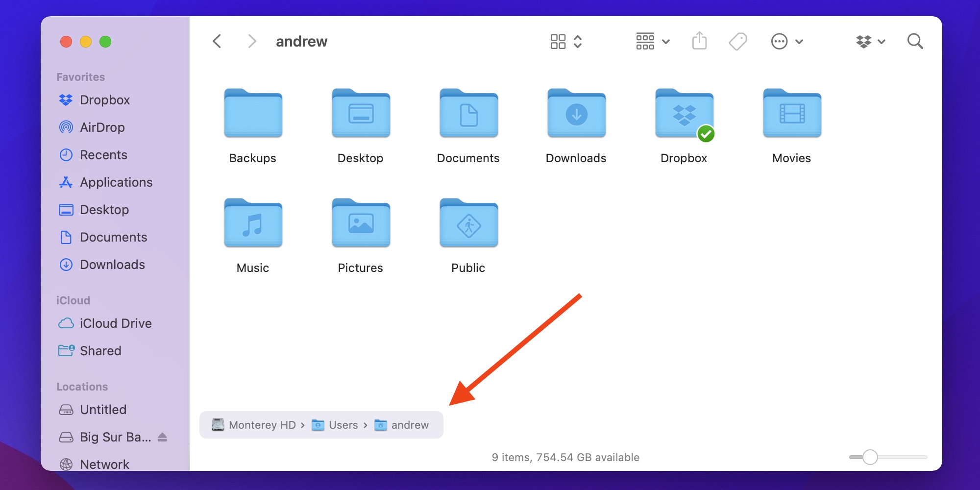Click the Share toolbar icon
980x490 pixels.
[699, 41]
